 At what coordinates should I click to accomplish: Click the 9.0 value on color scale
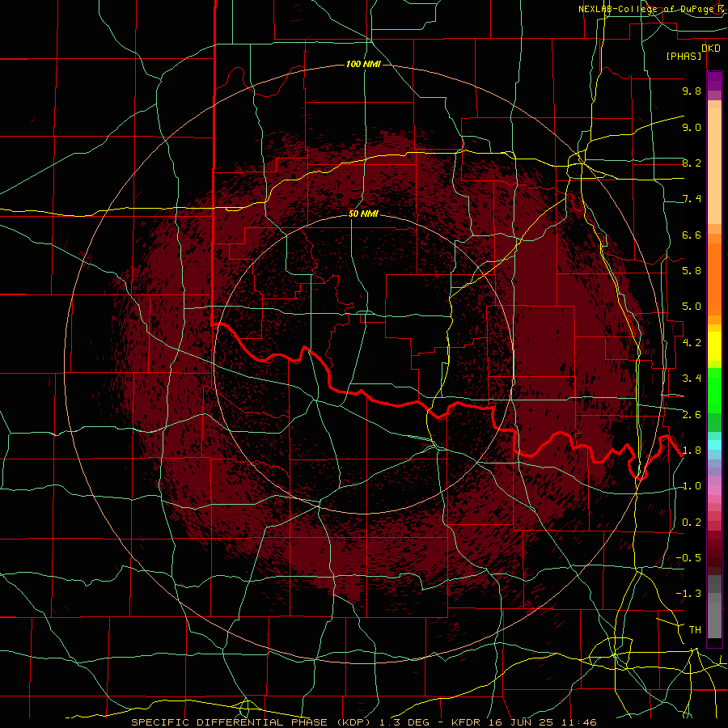692,127
